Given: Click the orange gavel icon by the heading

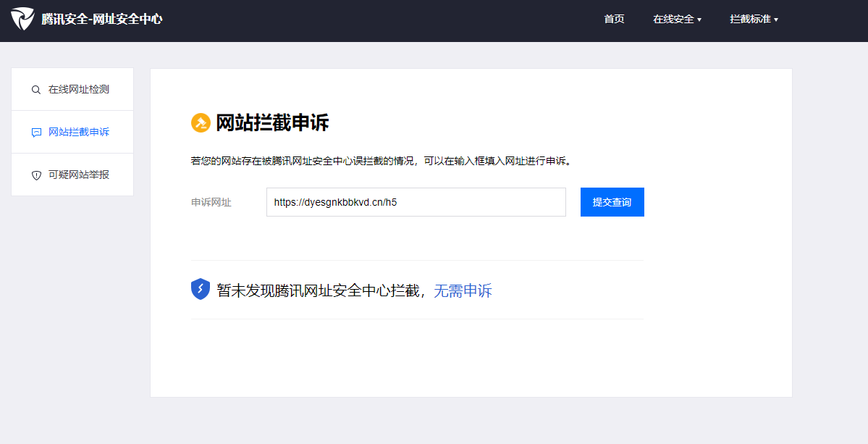Looking at the screenshot, I should pos(201,123).
